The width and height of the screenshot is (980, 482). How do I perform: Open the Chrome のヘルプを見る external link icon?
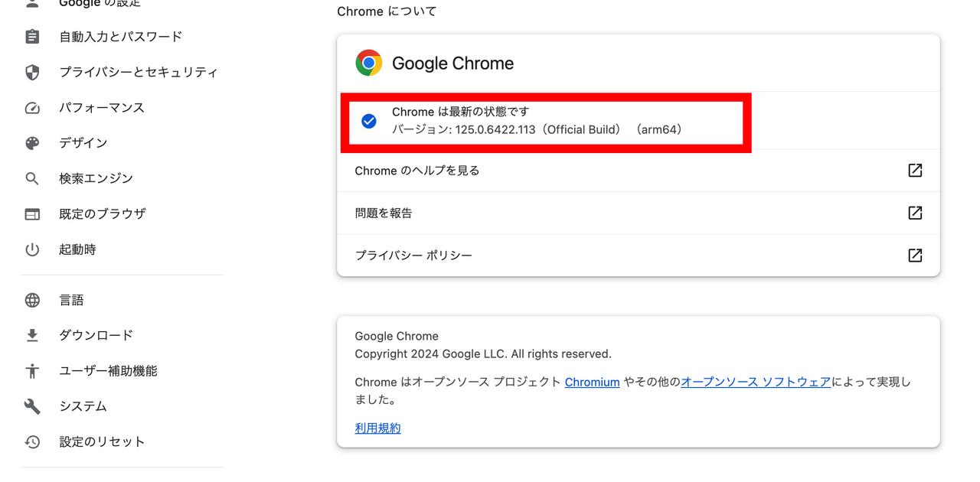point(915,171)
